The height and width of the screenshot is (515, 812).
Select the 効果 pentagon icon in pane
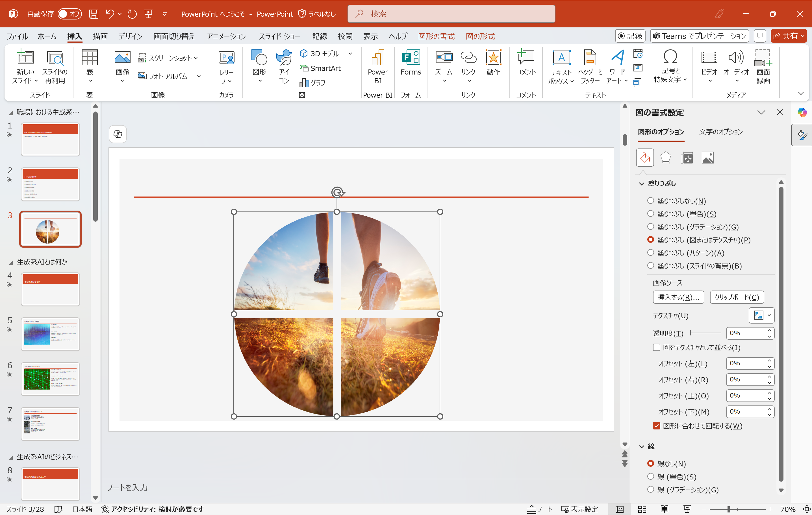coord(666,158)
